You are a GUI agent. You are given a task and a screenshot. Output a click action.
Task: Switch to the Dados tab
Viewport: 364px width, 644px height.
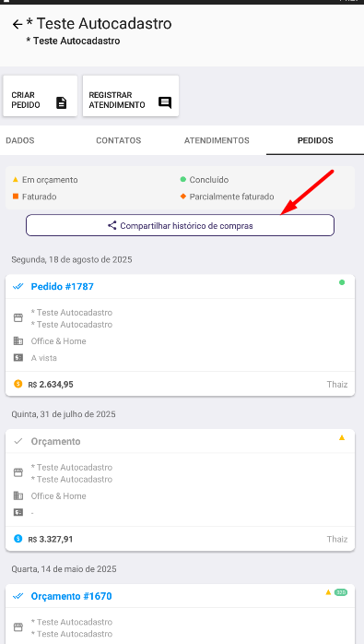[x=20, y=140]
